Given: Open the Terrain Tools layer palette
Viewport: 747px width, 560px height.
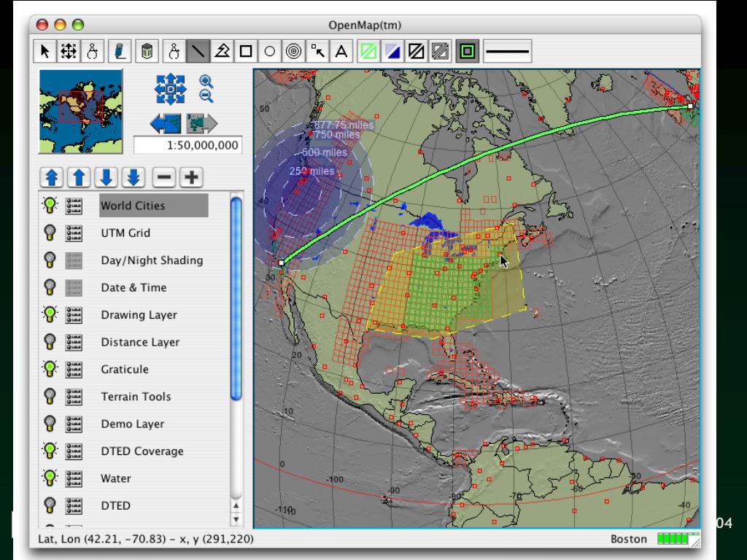Looking at the screenshot, I should (x=74, y=397).
